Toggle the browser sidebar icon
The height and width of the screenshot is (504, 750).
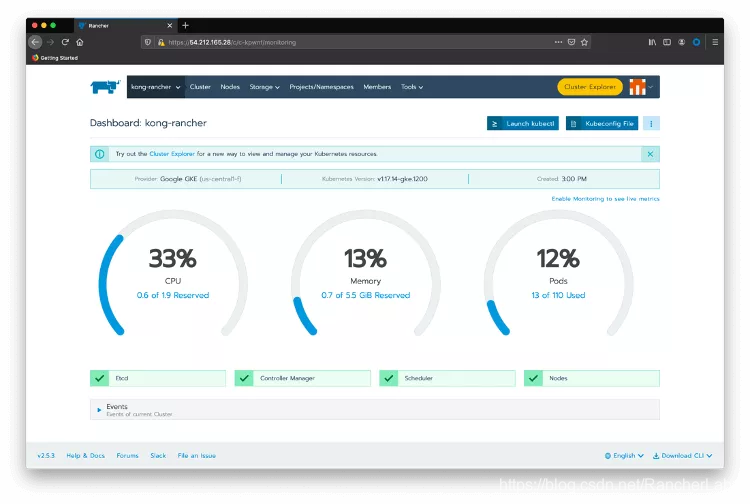667,42
